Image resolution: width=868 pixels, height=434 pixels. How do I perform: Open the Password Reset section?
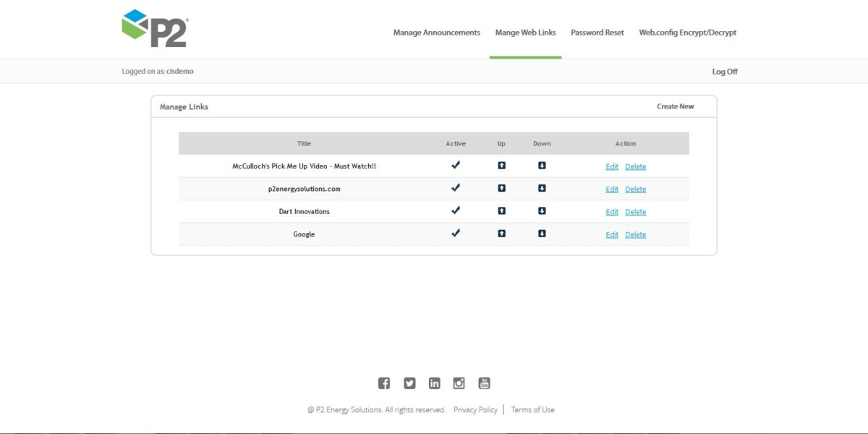click(597, 33)
